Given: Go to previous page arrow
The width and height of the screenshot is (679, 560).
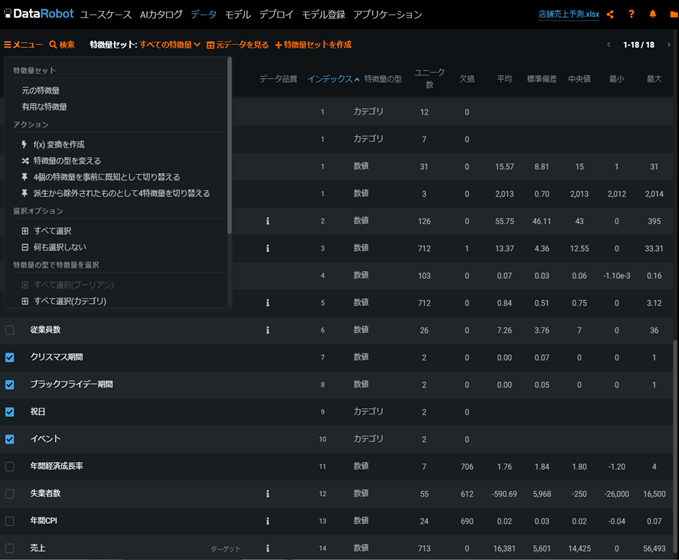Looking at the screenshot, I should [608, 45].
